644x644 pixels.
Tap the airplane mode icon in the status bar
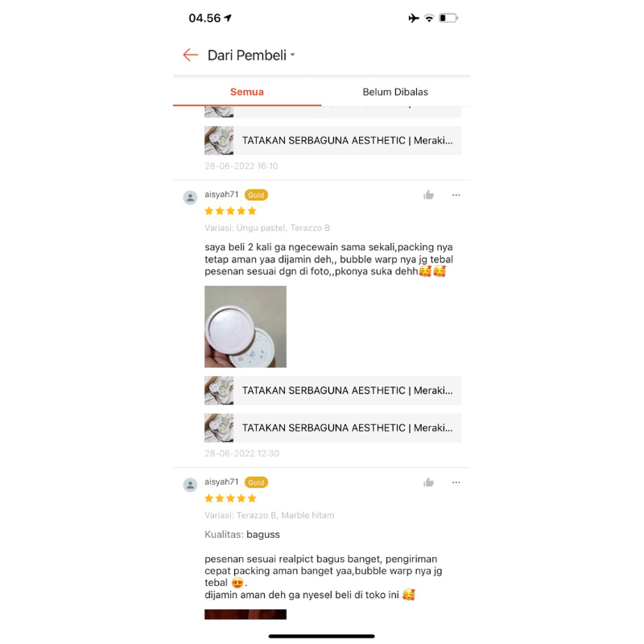click(x=414, y=18)
